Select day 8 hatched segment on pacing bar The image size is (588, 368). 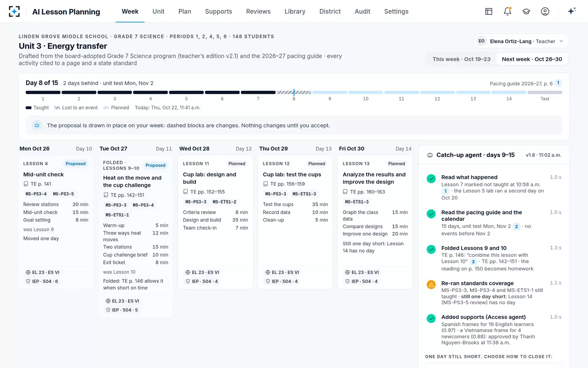[294, 92]
